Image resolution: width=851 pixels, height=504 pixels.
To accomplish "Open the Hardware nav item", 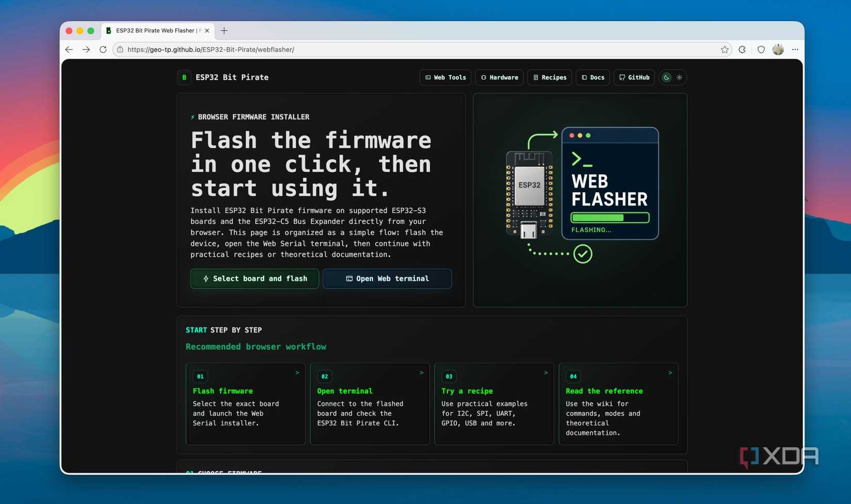I will [x=499, y=77].
